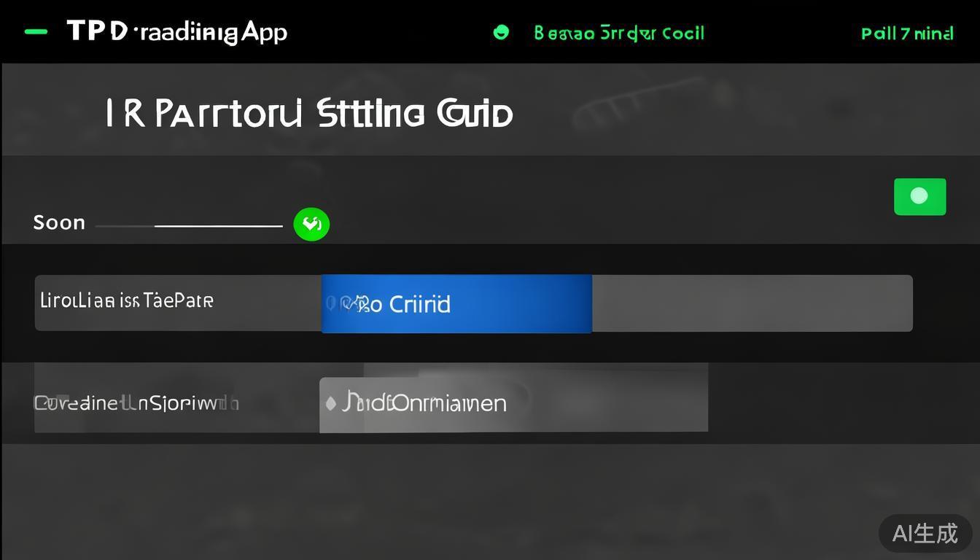Screen dimensions: 980x560
Task: Select the blue "Ro Criird" option
Action: click(456, 303)
